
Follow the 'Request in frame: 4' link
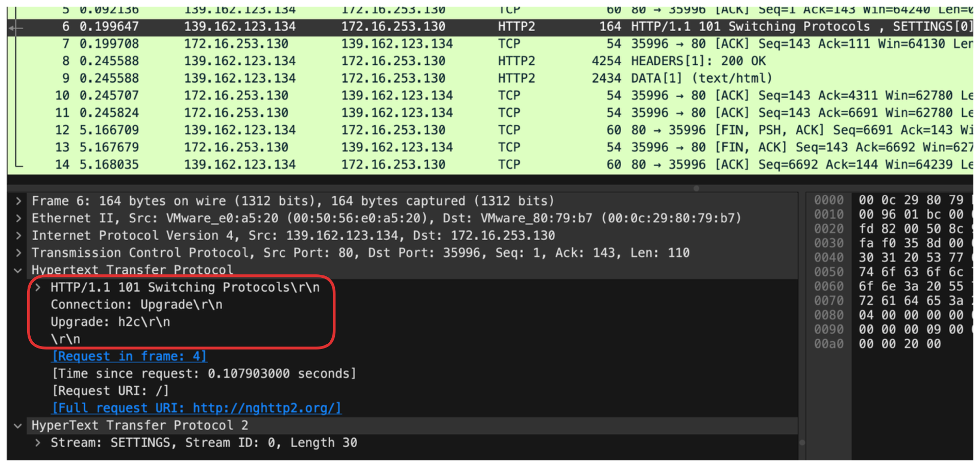[130, 356]
